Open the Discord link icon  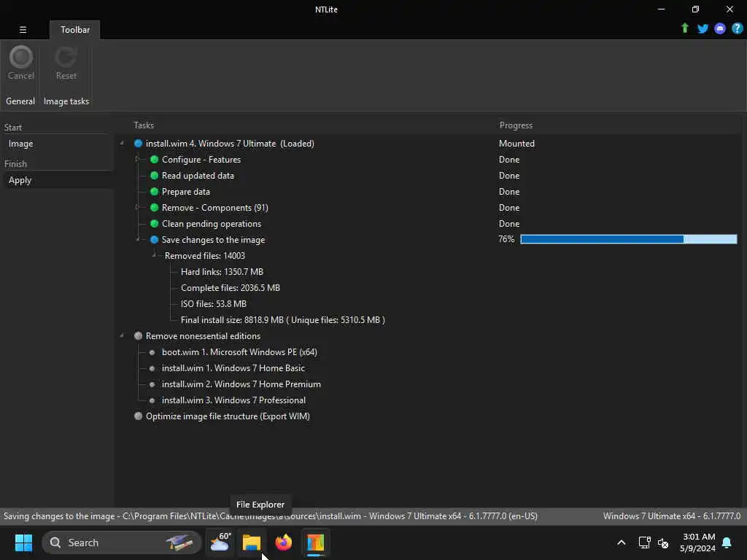tap(720, 28)
